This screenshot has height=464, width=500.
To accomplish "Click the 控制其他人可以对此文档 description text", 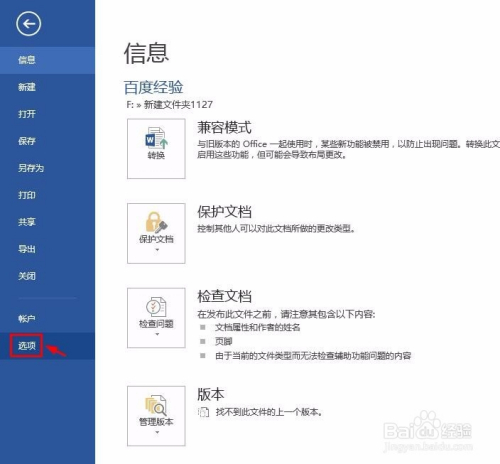I will point(275,229).
